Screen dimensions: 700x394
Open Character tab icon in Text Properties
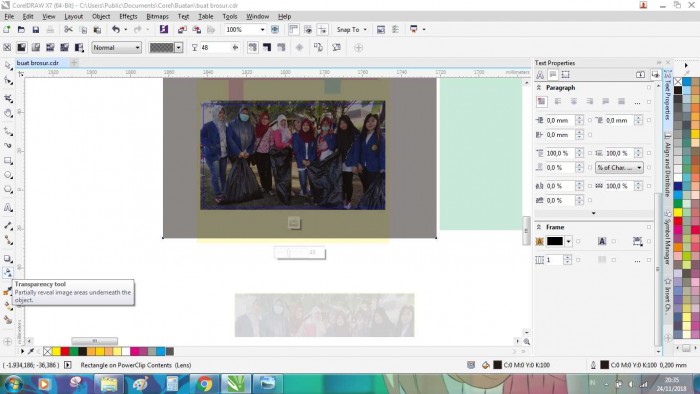(540, 75)
